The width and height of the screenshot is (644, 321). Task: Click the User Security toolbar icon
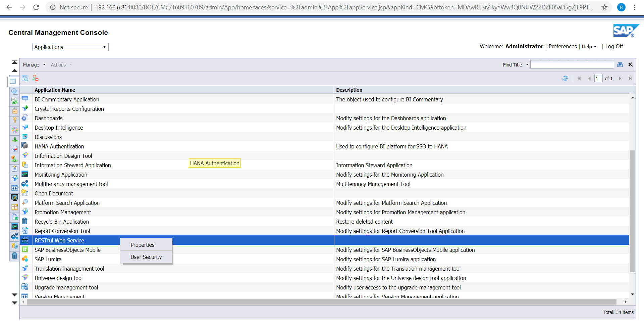pos(36,78)
